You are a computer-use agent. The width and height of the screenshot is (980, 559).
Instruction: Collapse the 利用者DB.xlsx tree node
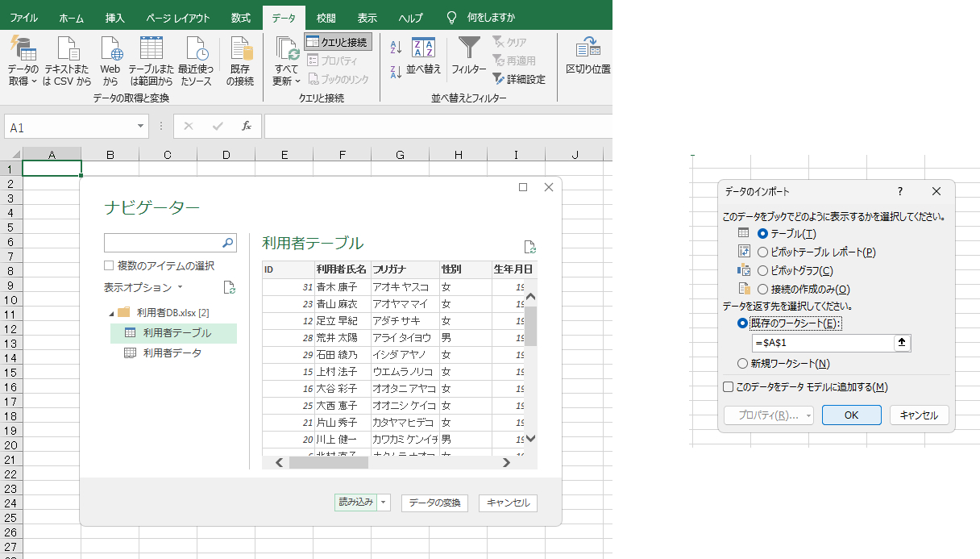pyautogui.click(x=110, y=312)
